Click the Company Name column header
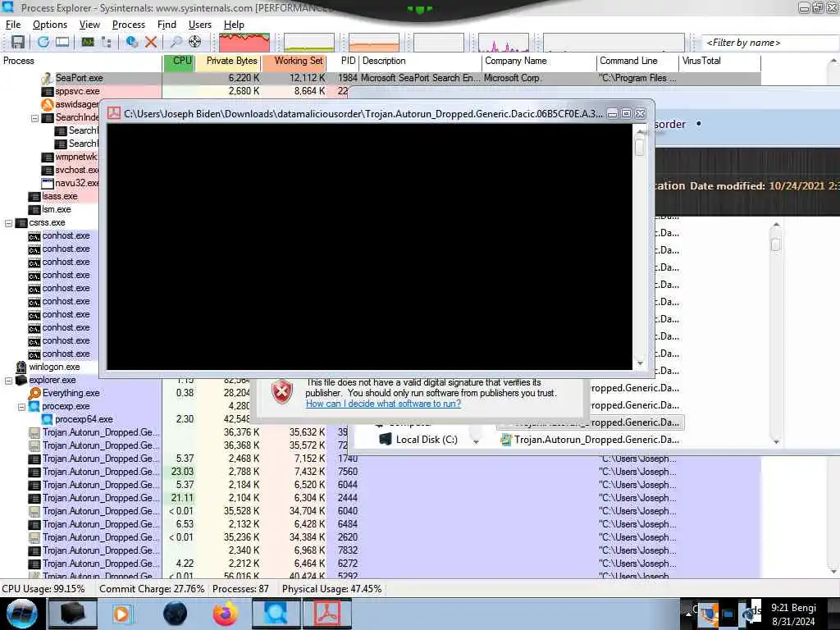Screen dimensions: 840x630 coord(539,61)
